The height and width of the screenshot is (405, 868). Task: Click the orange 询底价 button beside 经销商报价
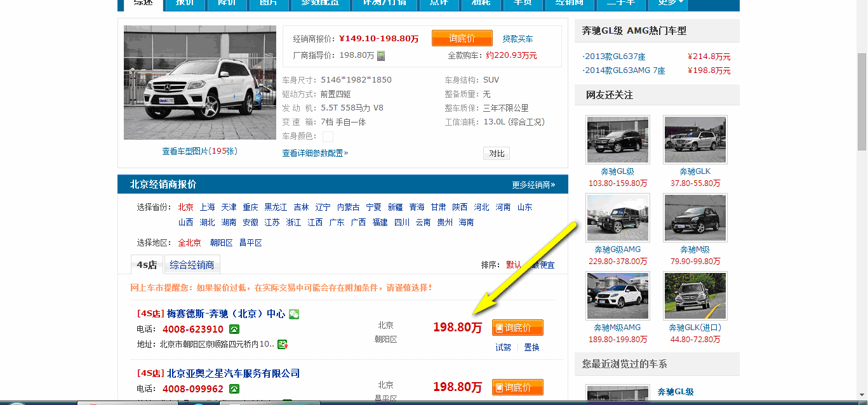coord(462,39)
